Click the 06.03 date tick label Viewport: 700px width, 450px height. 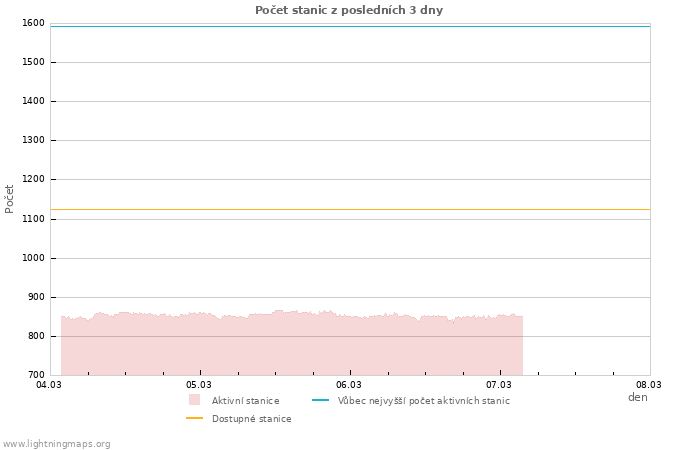click(349, 384)
